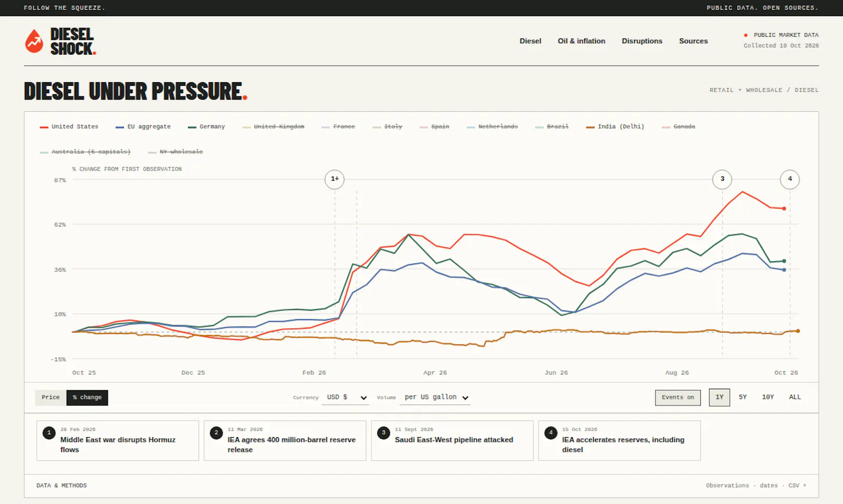Expand Observations dates CSV plus link
Image resolution: width=843 pixels, height=504 pixels.
[756, 486]
